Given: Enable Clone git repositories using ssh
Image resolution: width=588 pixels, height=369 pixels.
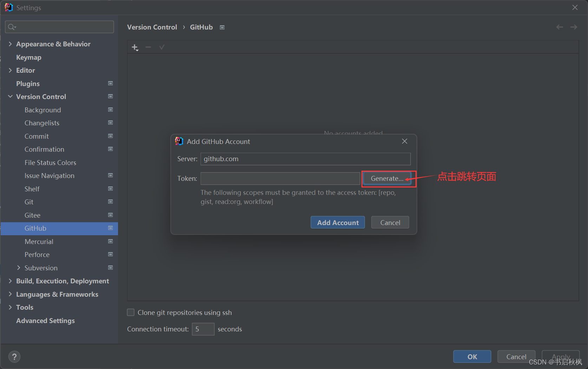Looking at the screenshot, I should 130,312.
